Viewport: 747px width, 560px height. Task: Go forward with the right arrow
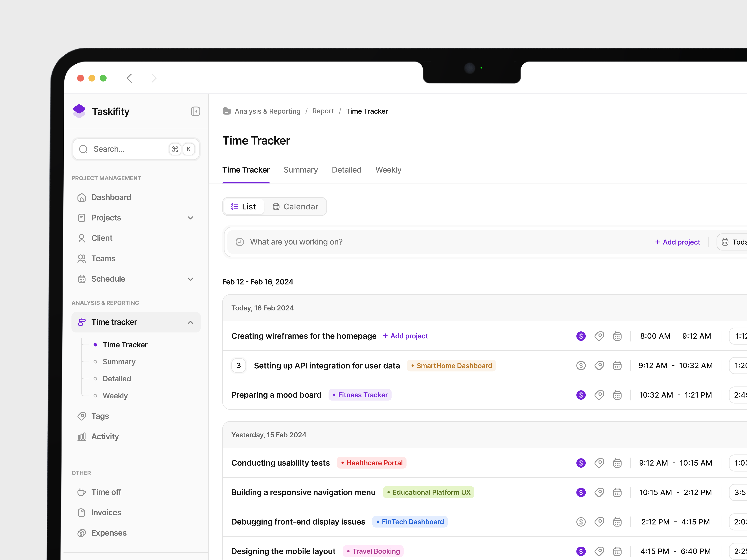(154, 78)
